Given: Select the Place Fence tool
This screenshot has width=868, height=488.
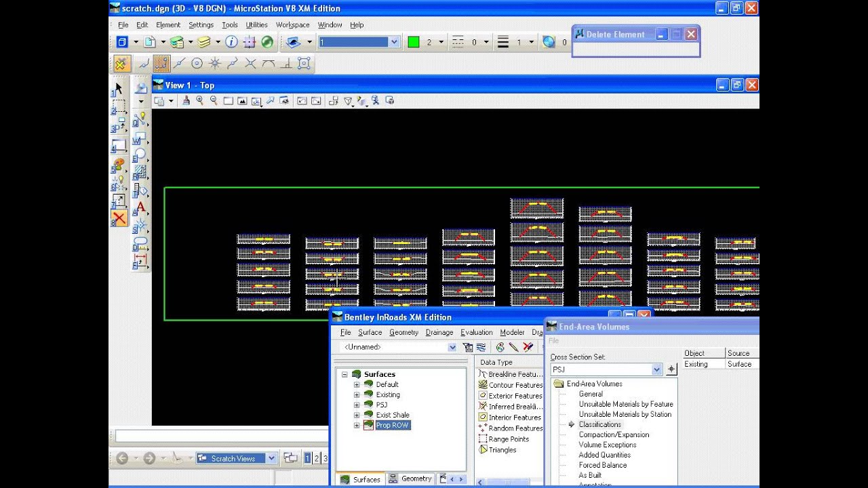Looking at the screenshot, I should point(119,107).
